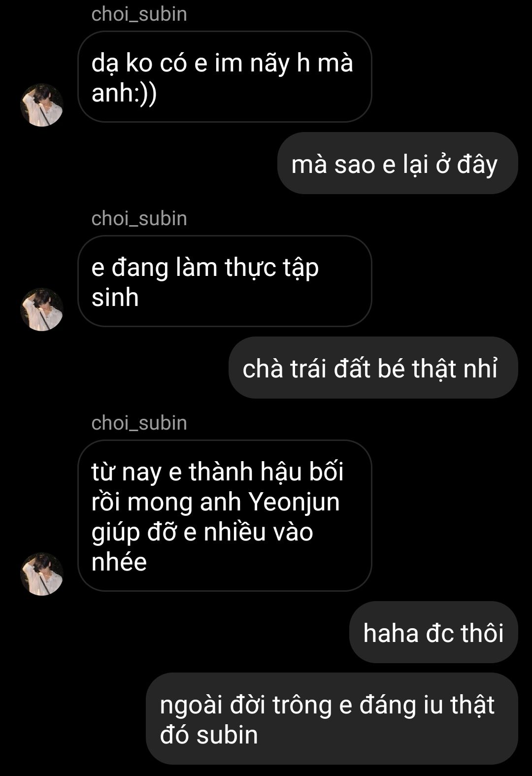532x776 pixels.
Task: Tap avatar beside "e đang làm thực tập sinh"
Action: click(x=42, y=309)
